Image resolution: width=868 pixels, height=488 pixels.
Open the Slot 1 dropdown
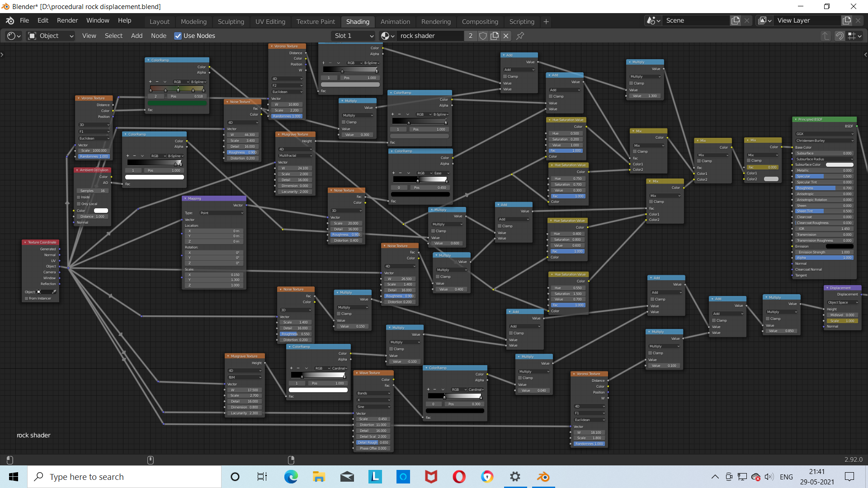[354, 36]
